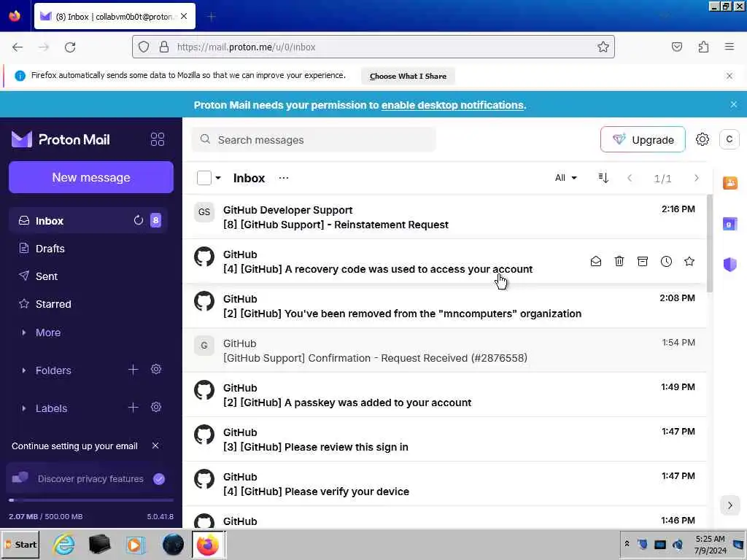Compose with the New message button
The width and height of the screenshot is (747, 560).
(x=91, y=177)
